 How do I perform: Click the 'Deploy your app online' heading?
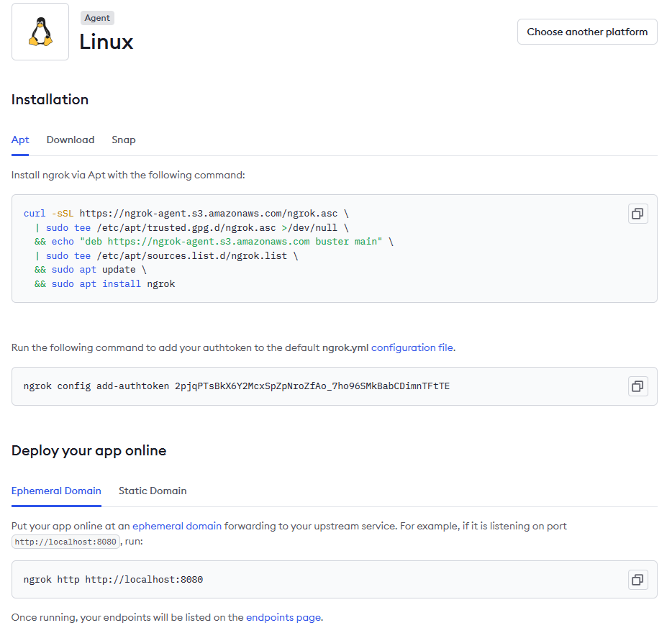pyautogui.click(x=88, y=450)
